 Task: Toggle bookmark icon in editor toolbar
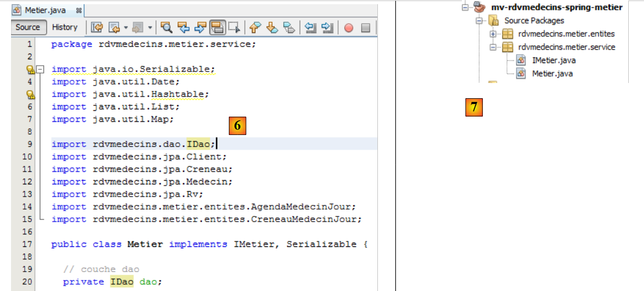click(x=289, y=27)
